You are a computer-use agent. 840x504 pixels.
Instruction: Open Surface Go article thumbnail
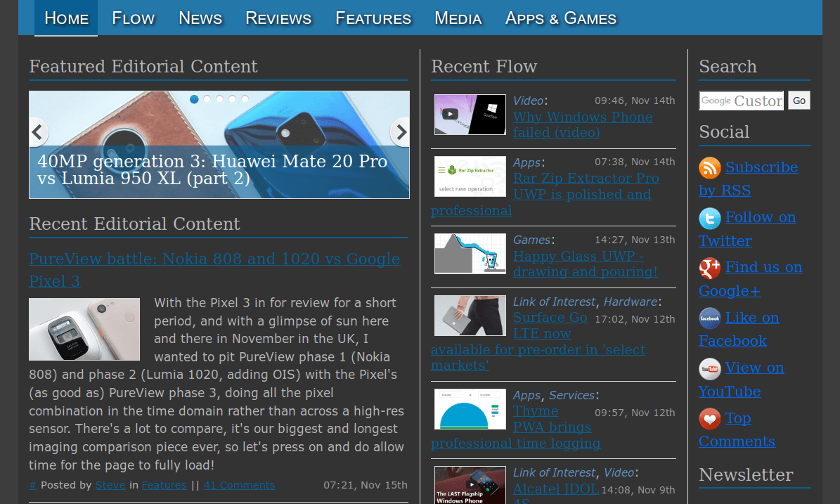tap(470, 316)
